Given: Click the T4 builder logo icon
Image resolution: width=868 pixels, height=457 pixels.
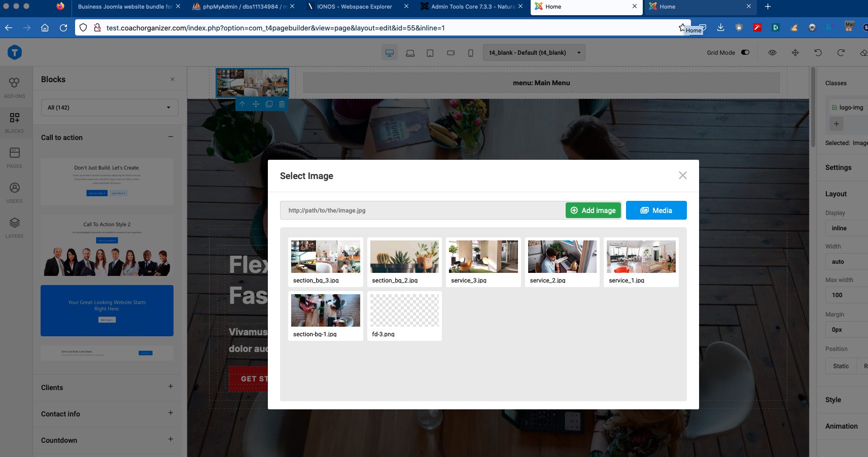Looking at the screenshot, I should [x=15, y=52].
